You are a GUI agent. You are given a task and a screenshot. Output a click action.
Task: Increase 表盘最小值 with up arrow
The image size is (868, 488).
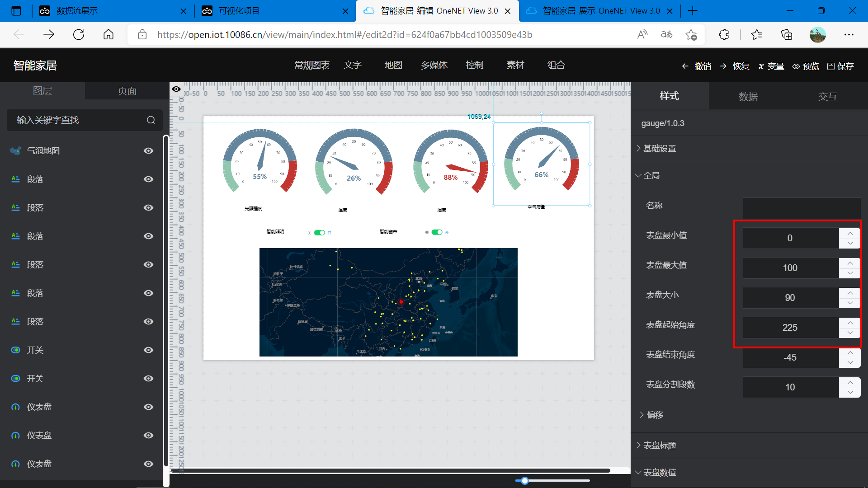(x=850, y=233)
